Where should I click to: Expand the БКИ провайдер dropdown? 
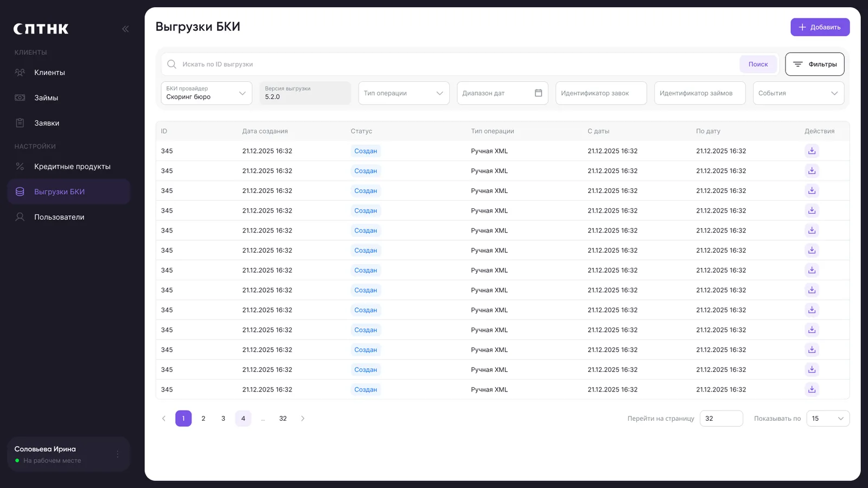[207, 93]
